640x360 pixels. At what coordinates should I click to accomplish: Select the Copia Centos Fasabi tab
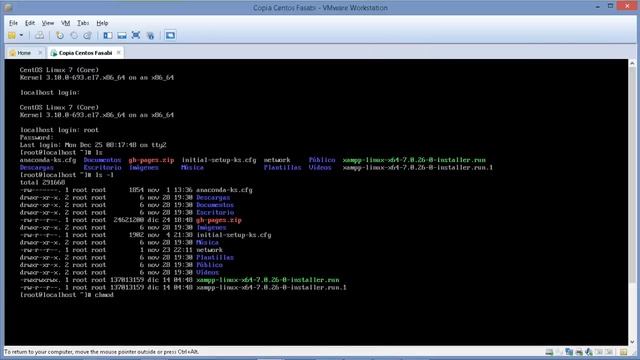coord(85,53)
